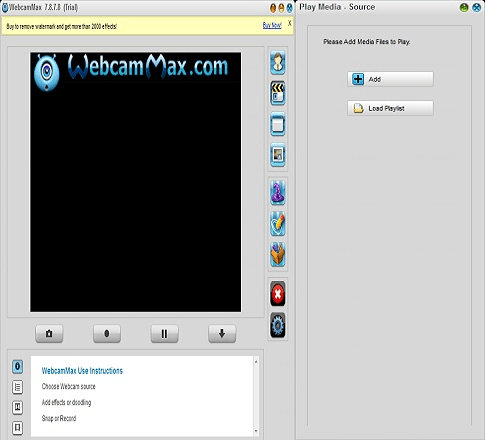Click the Add effects or doodling text

66,402
